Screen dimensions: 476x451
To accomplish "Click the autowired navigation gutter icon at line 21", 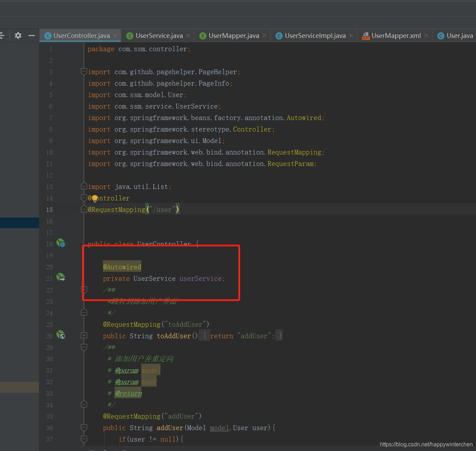I will [61, 277].
